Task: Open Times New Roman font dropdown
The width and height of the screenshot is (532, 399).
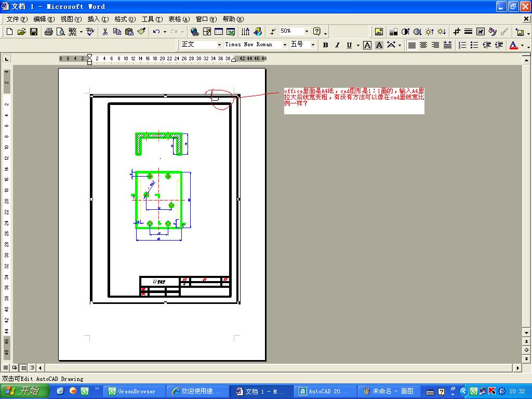Action: coord(285,45)
